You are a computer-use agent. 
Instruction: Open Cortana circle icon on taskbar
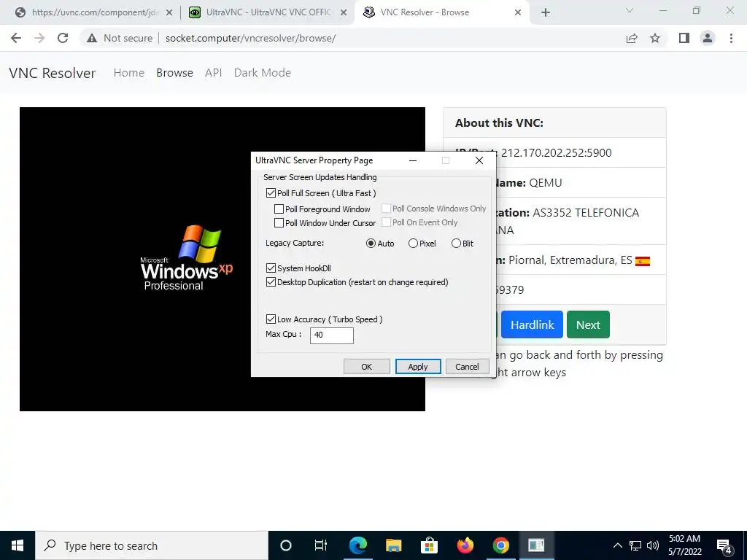[x=286, y=545]
